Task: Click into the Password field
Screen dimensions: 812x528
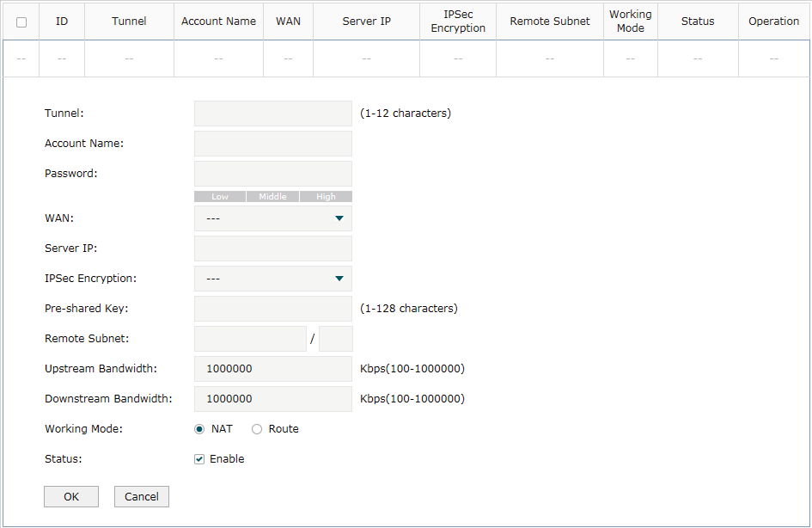Action: (273, 174)
